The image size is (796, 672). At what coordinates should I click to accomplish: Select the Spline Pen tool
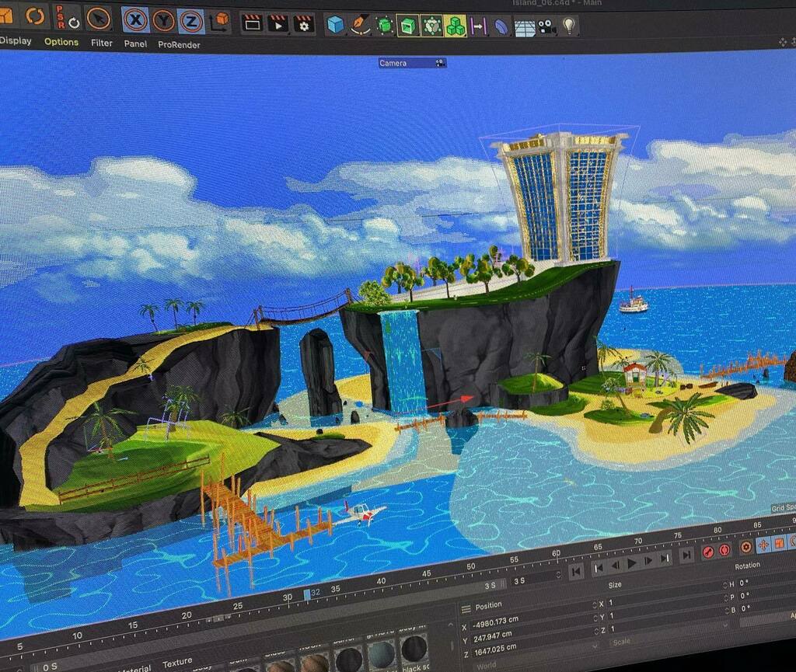point(361,25)
